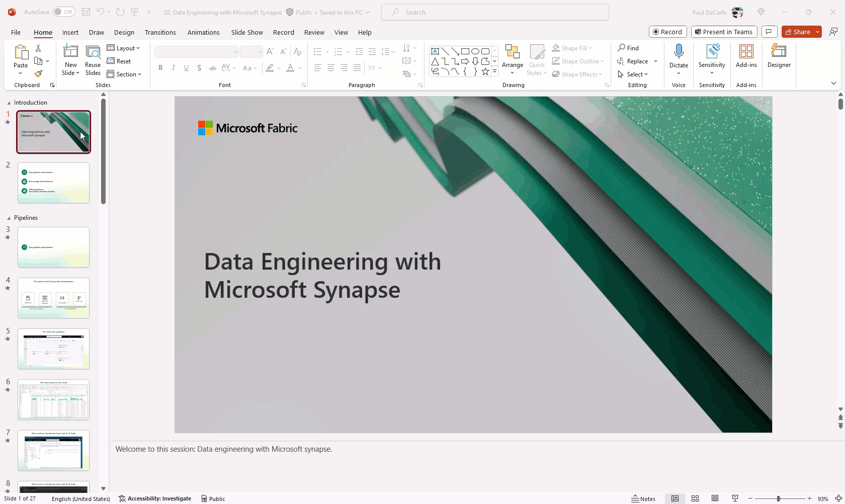This screenshot has width=845, height=504.
Task: Click the Dictate microphone icon
Action: pyautogui.click(x=679, y=51)
